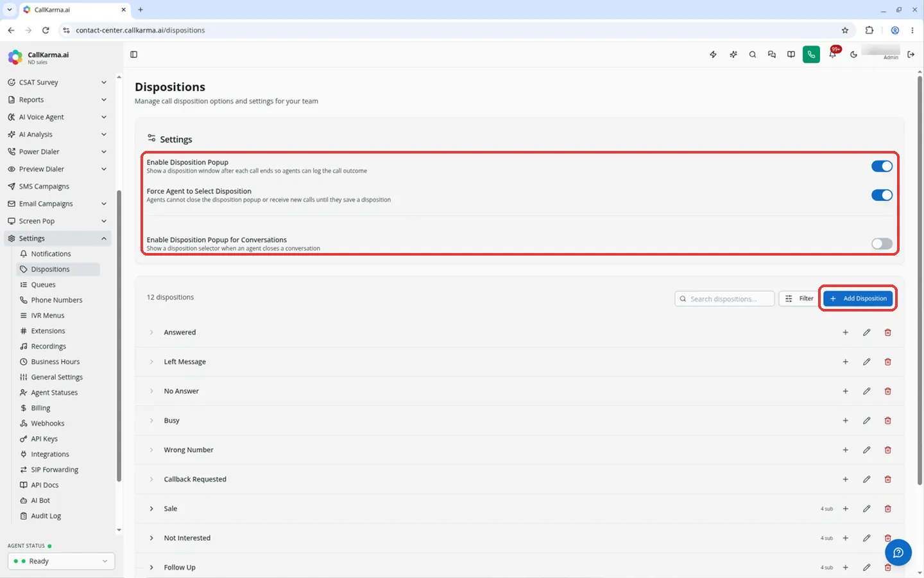
Task: Click the Add Disposition button
Action: pos(858,299)
